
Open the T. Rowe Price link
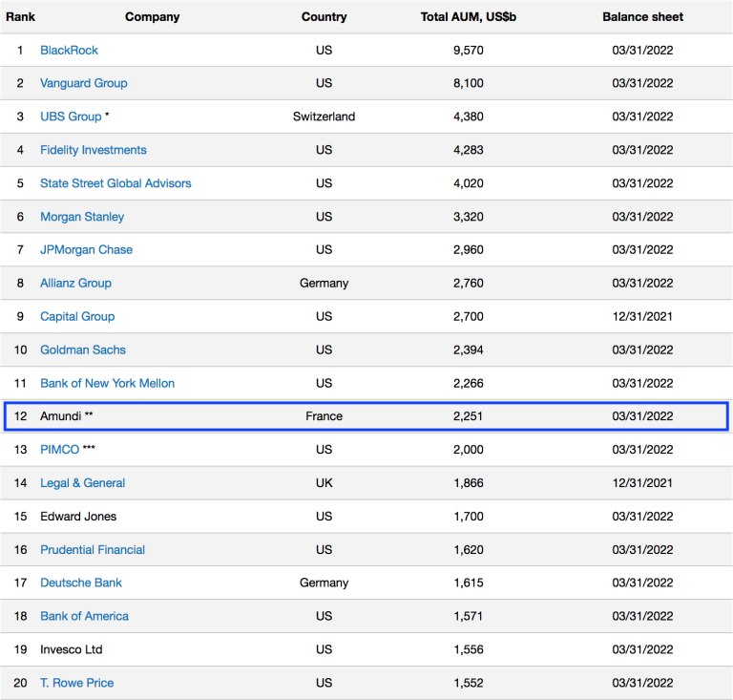[x=76, y=683]
